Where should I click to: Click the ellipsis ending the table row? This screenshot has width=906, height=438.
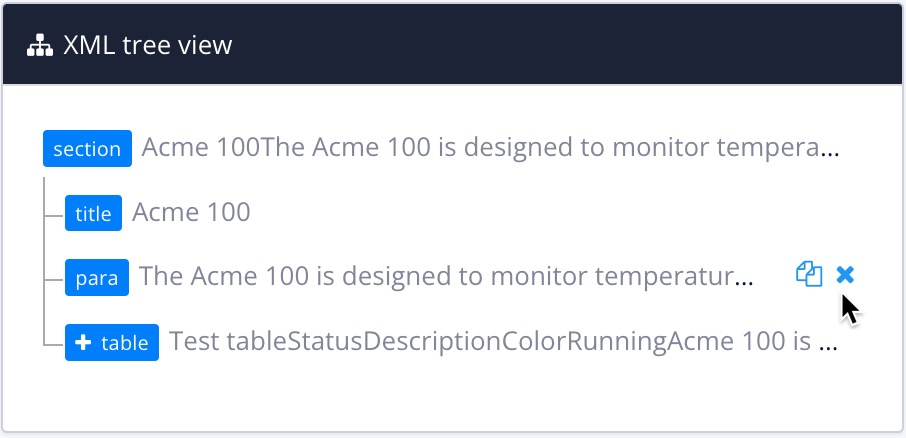pyautogui.click(x=828, y=347)
